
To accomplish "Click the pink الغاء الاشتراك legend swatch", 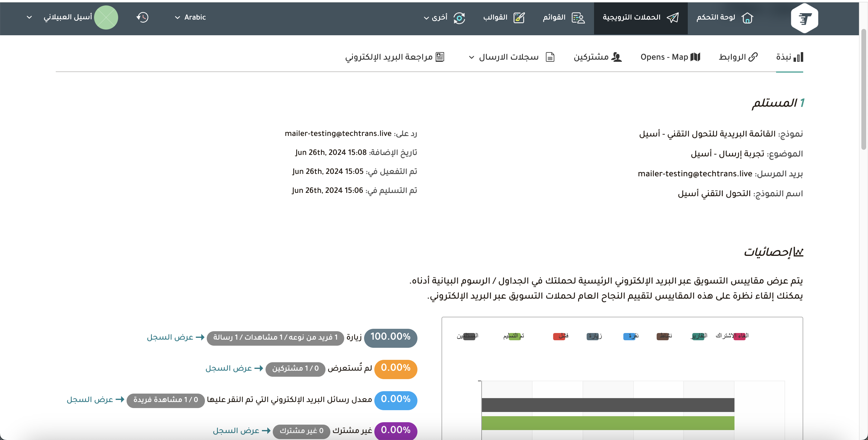I will point(740,336).
